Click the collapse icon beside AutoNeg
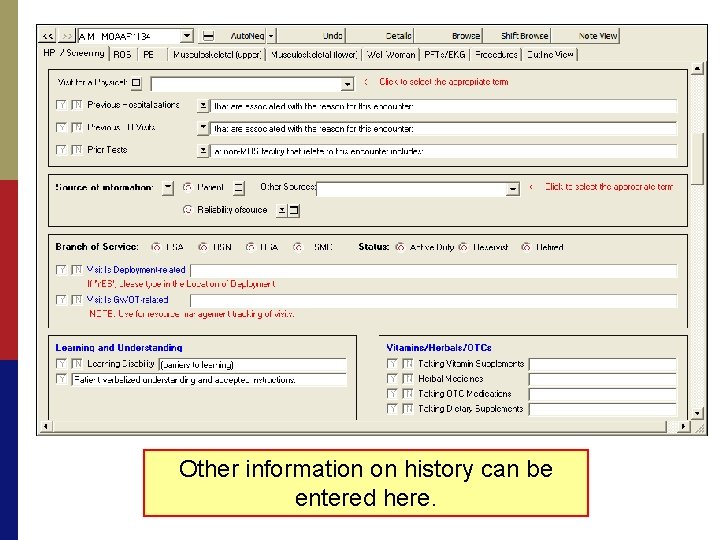The image size is (720, 540). point(208,36)
